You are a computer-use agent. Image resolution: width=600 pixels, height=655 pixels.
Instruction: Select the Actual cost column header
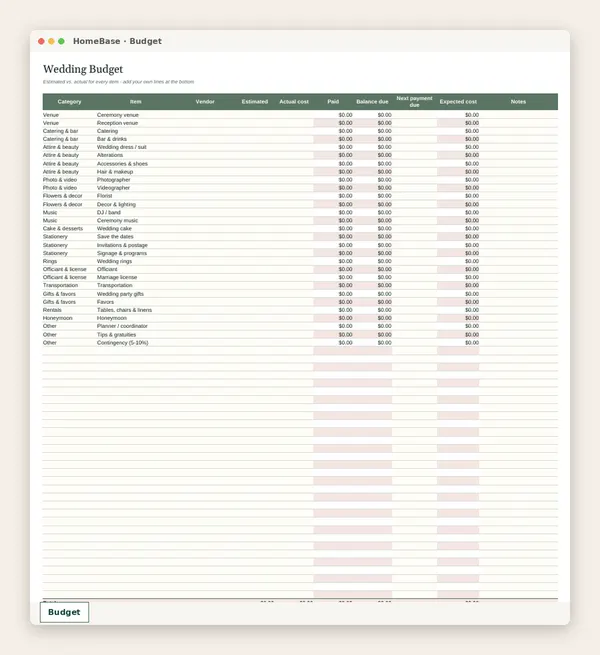pos(294,102)
